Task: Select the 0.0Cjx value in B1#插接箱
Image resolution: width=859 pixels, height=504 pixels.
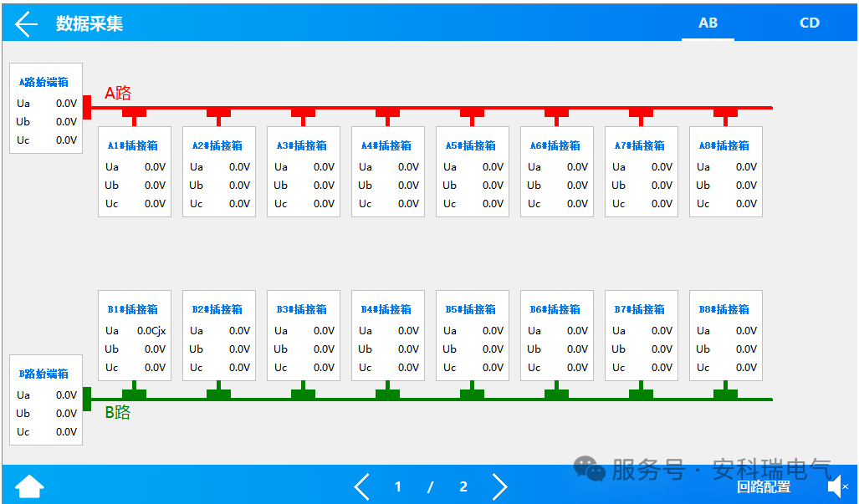Action: pyautogui.click(x=151, y=330)
